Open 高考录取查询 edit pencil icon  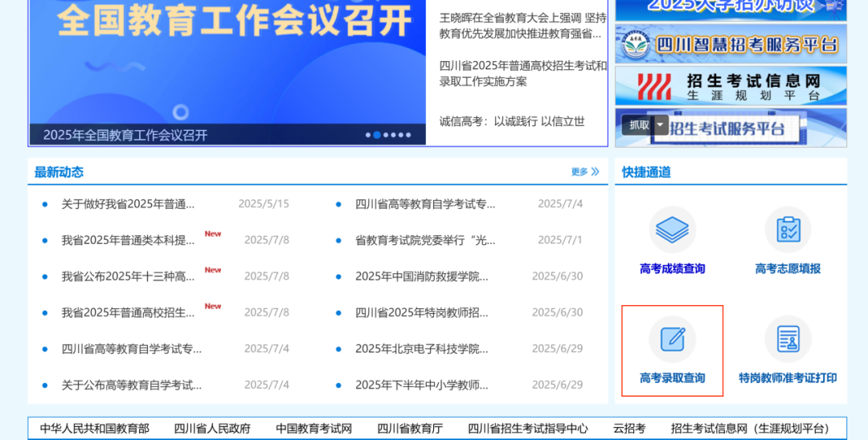(673, 339)
